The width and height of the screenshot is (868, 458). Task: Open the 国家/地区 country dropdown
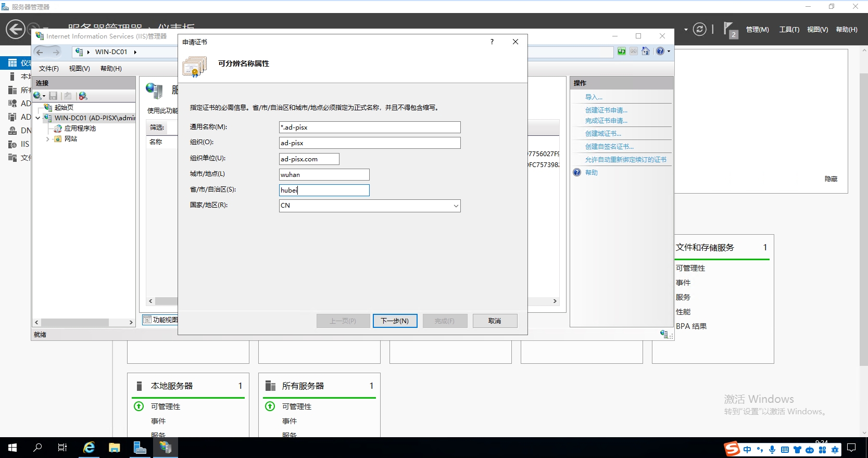point(456,206)
